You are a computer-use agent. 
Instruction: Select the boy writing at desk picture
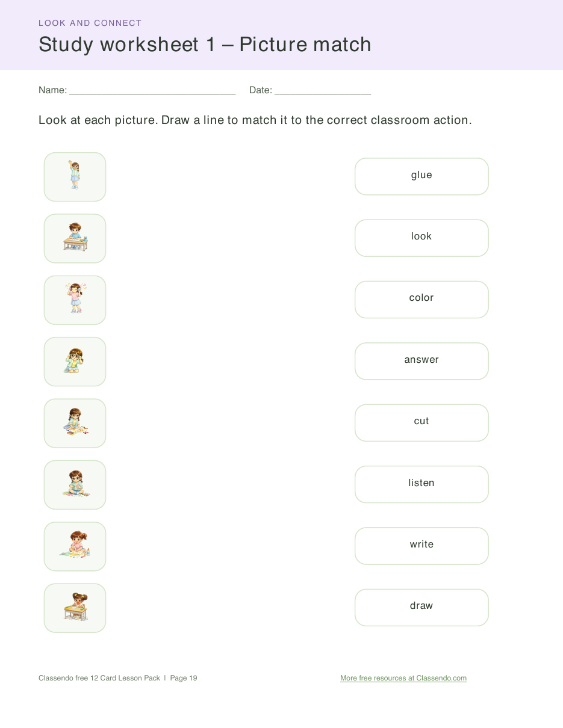pyautogui.click(x=75, y=238)
